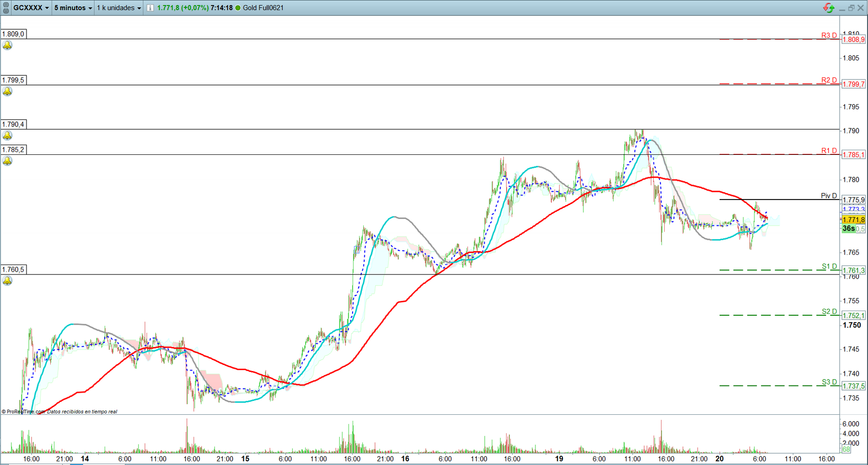Restore the chart window size
The width and height of the screenshot is (868, 465).
coord(851,8)
